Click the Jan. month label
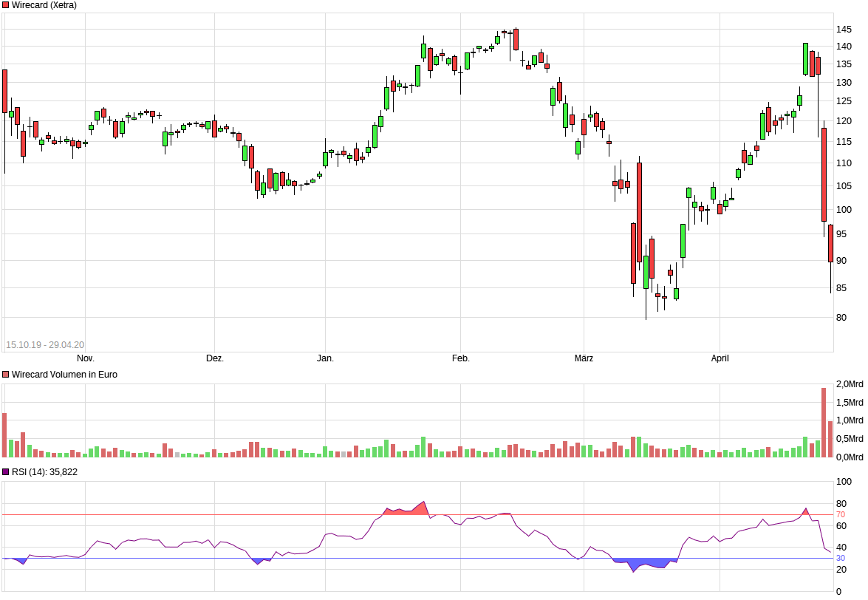Image resolution: width=868 pixels, height=600 pixels. [x=326, y=358]
